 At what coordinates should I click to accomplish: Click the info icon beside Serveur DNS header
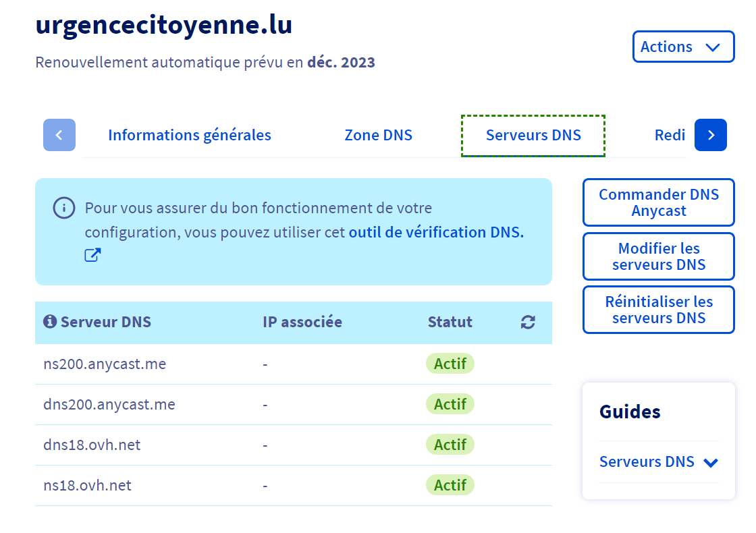pos(49,322)
